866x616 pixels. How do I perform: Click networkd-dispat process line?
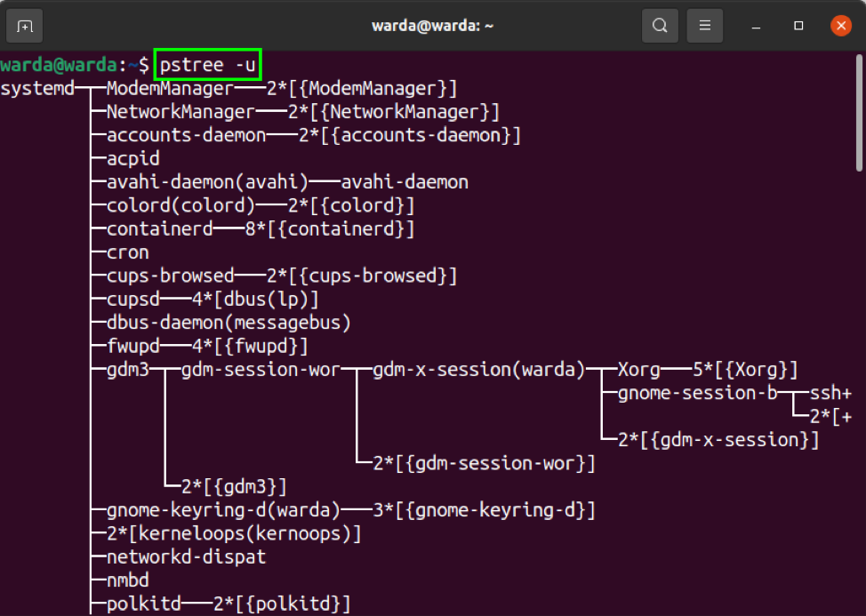pyautogui.click(x=186, y=556)
